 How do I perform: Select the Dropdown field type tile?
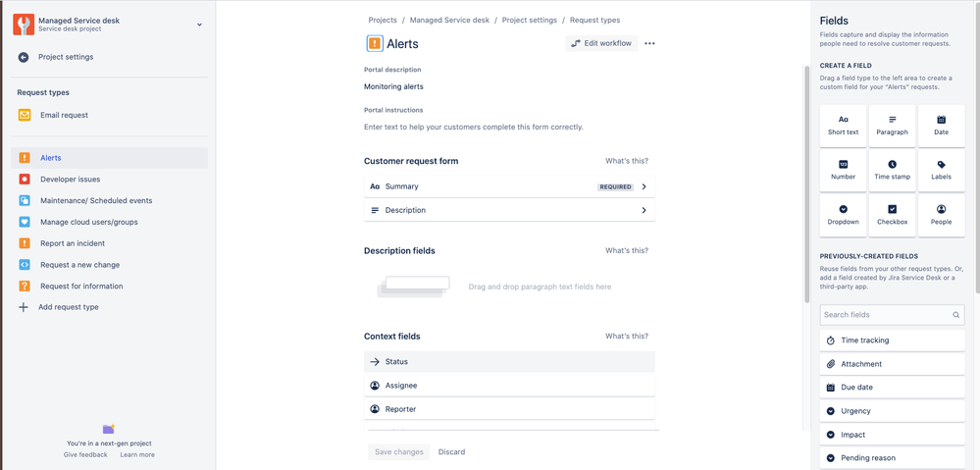(x=843, y=215)
